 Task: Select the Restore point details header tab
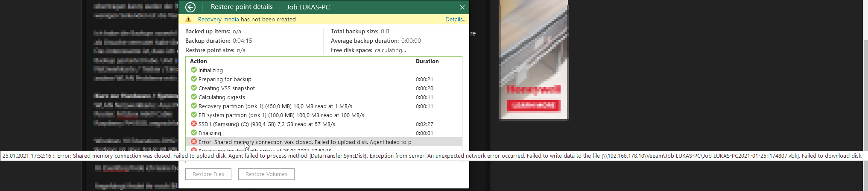(242, 7)
